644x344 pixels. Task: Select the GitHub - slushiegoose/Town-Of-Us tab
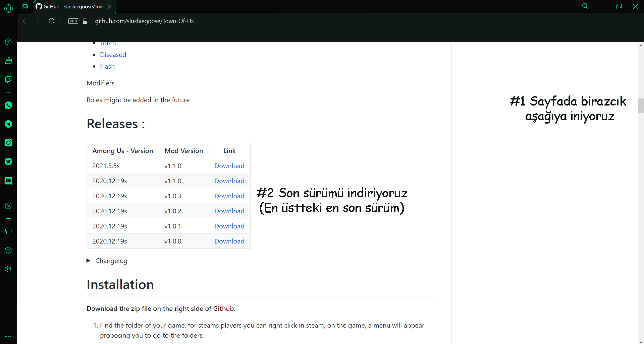(74, 6)
